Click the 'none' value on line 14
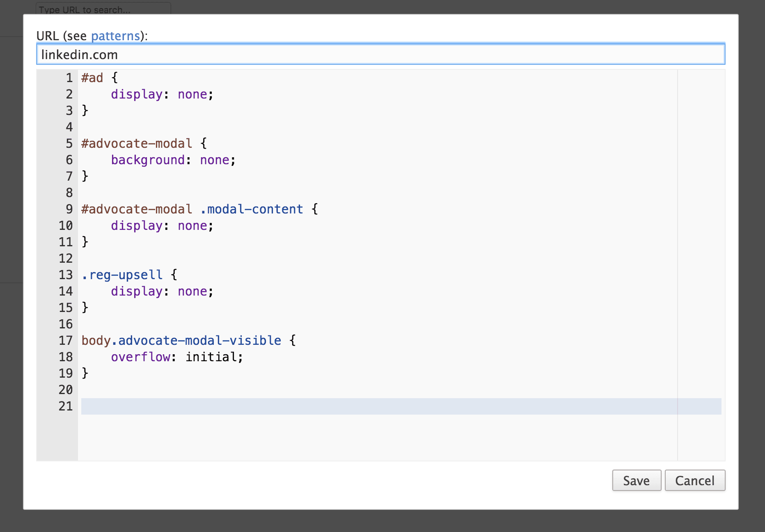Image resolution: width=765 pixels, height=532 pixels. coord(192,291)
